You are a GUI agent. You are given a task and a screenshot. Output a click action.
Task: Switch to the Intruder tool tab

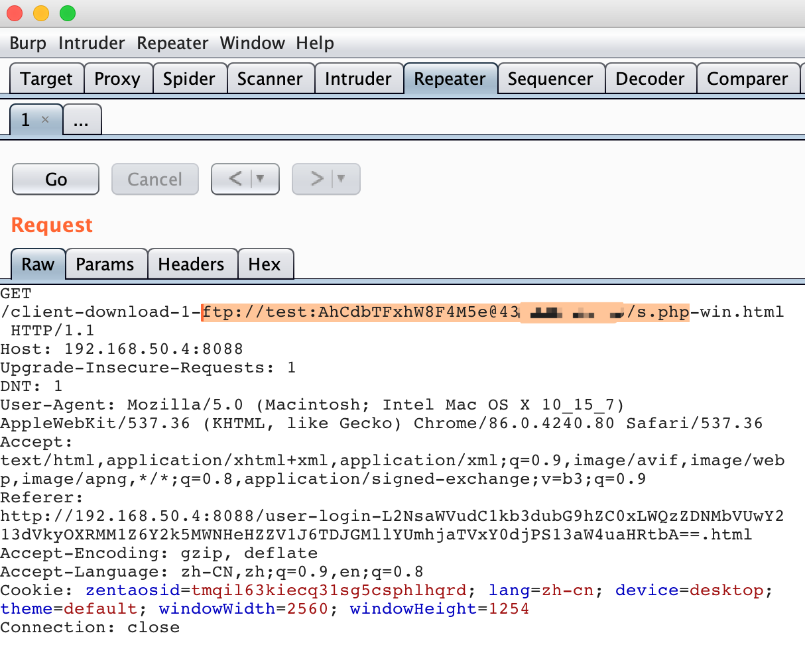(358, 79)
